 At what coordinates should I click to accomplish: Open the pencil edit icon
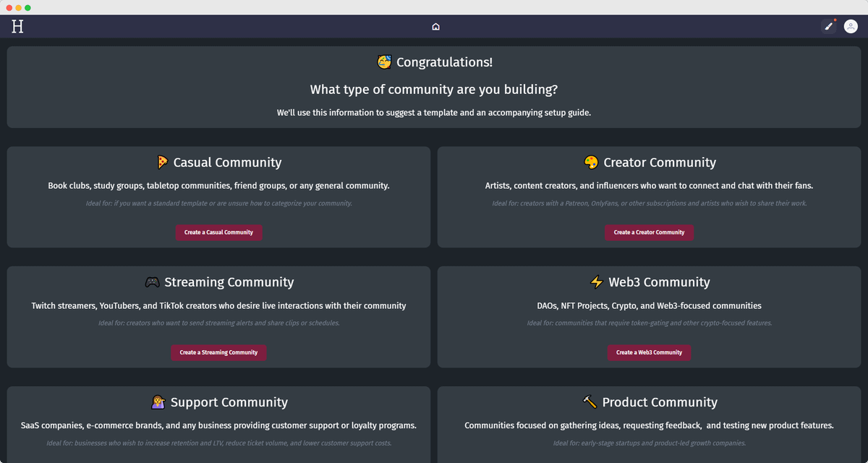(x=829, y=26)
